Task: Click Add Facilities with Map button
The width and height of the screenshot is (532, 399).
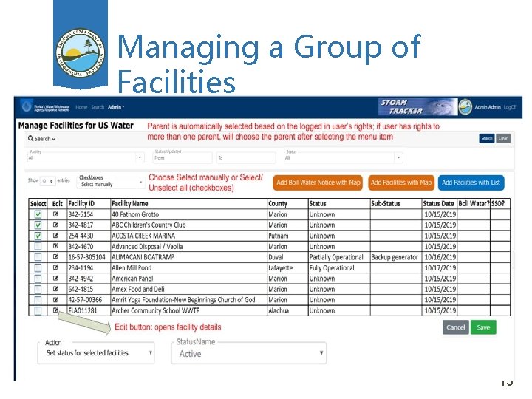Action: (401, 183)
